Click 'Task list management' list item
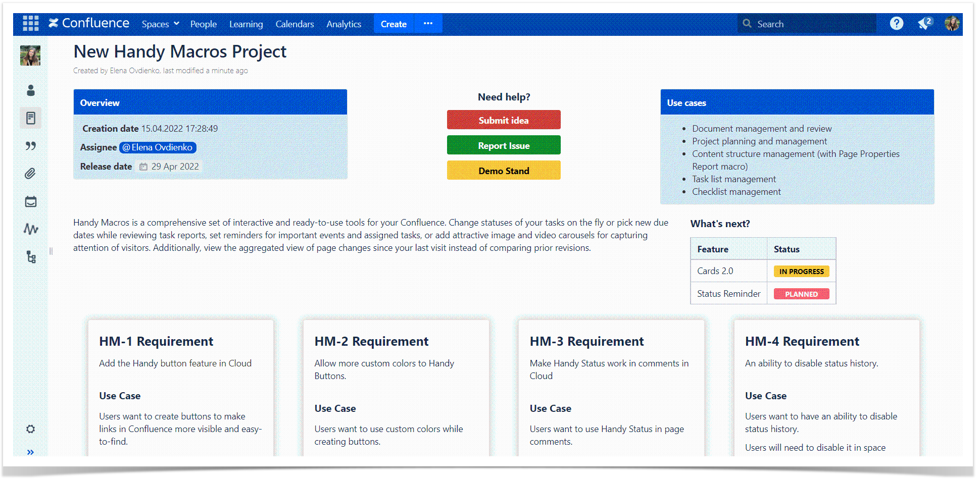 (x=733, y=179)
